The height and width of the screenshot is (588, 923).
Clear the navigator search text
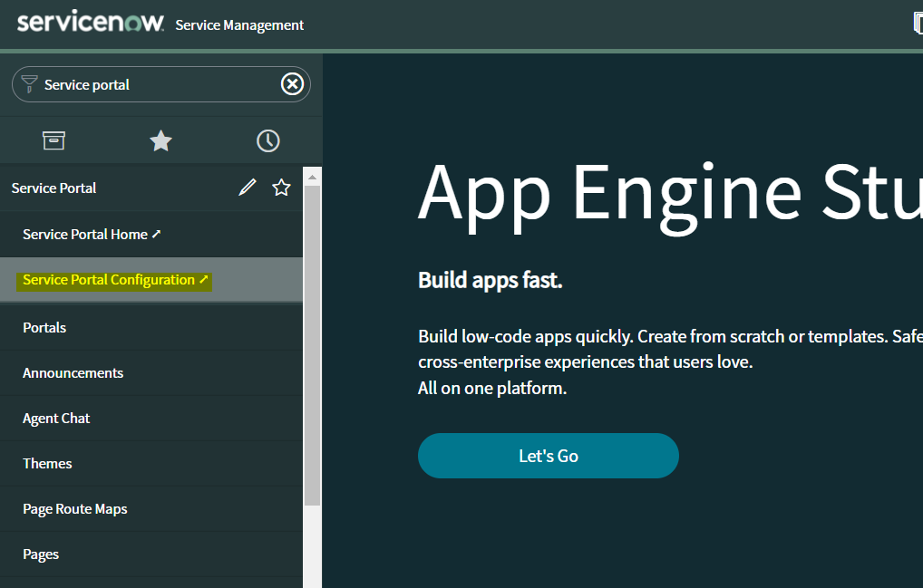[292, 83]
